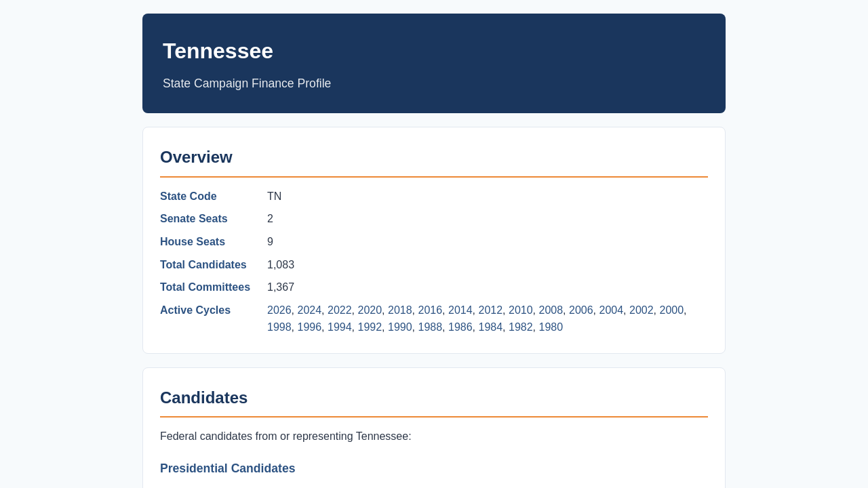This screenshot has width=868, height=488.
Task: Select the 1990 cycle link
Action: pyautogui.click(x=400, y=327)
